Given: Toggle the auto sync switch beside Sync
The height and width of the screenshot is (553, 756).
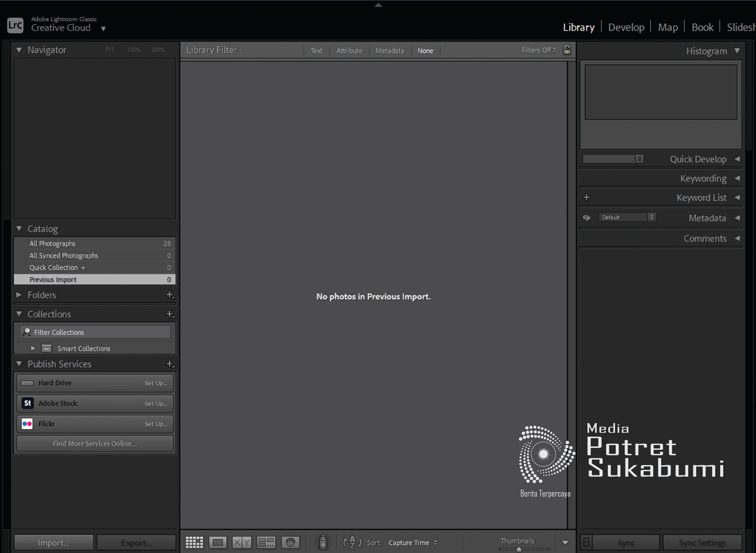Looking at the screenshot, I should coord(586,542).
